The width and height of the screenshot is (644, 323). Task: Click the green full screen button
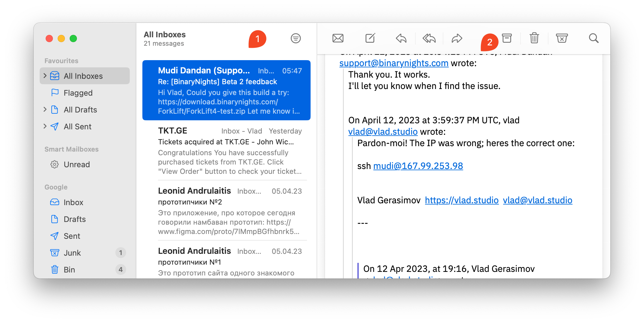73,38
